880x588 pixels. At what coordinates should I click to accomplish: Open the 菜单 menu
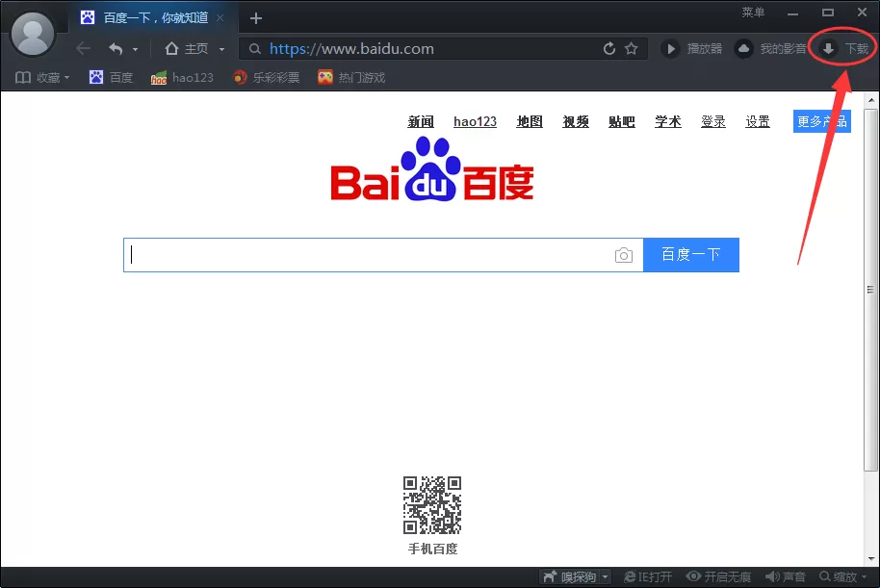point(753,13)
